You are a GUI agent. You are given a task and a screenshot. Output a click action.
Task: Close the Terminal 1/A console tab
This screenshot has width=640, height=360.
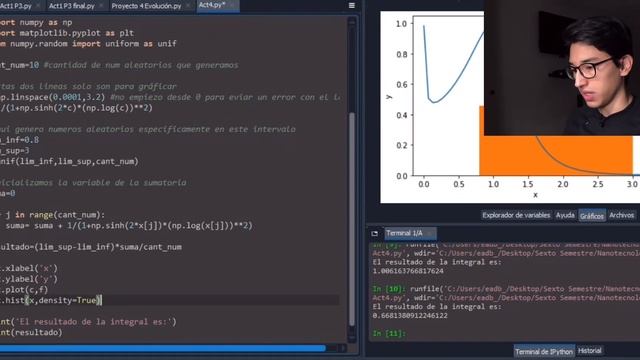click(x=429, y=233)
